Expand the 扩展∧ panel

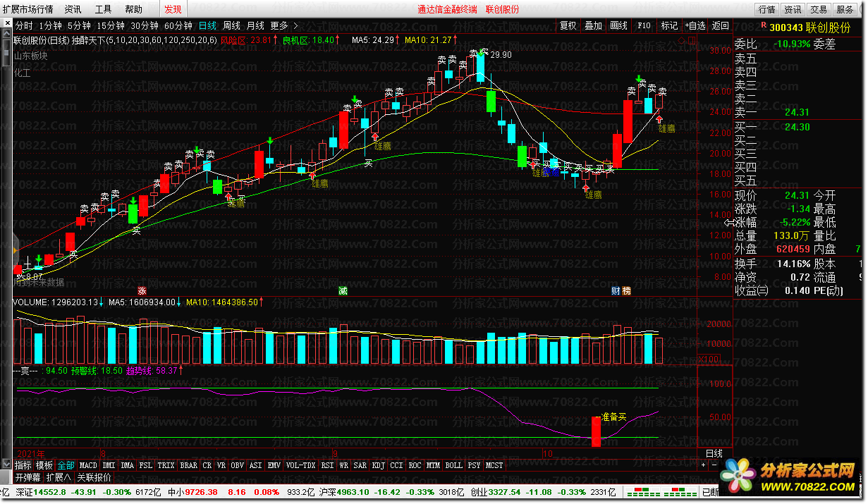click(x=59, y=477)
